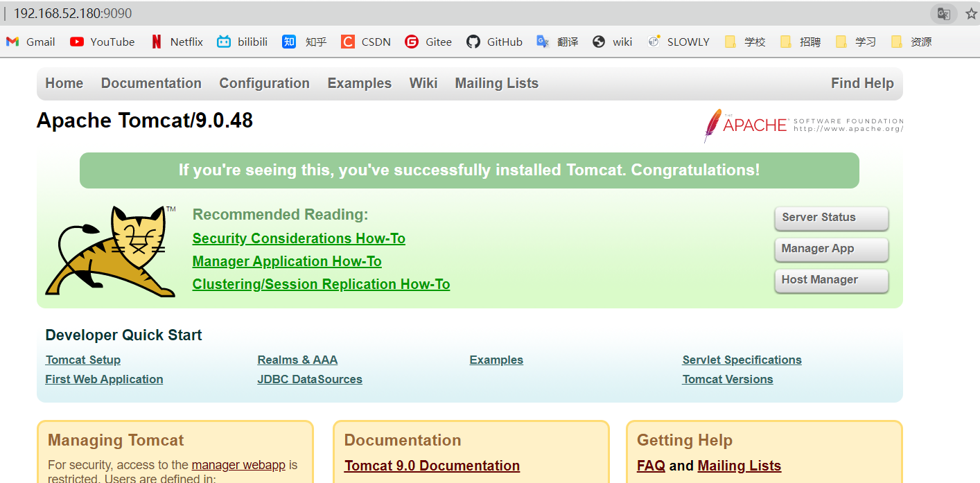This screenshot has height=483, width=980.
Task: Open the Realms & AAA link
Action: tap(297, 360)
